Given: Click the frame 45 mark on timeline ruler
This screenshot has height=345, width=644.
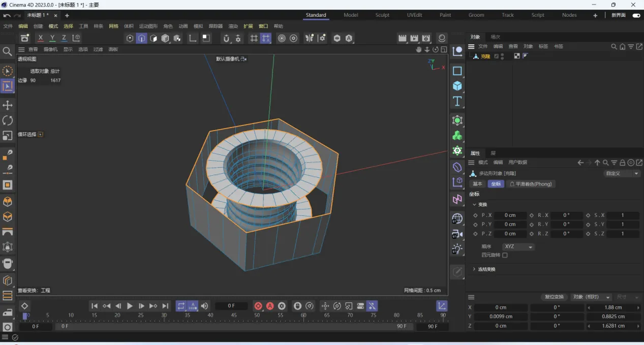Looking at the screenshot, I should (x=234, y=316).
